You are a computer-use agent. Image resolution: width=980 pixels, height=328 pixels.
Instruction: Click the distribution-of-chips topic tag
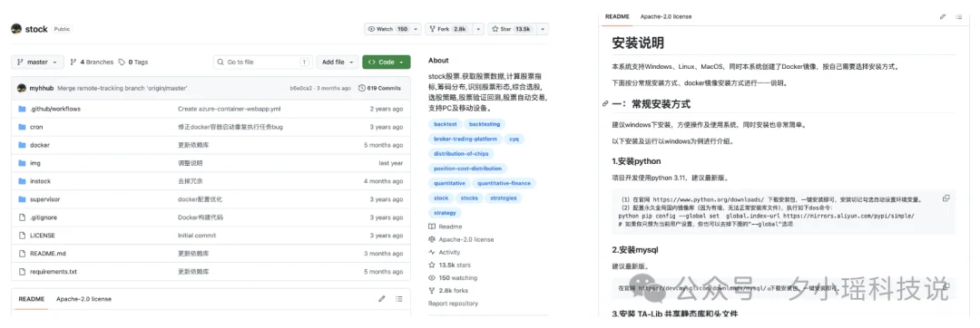point(461,153)
